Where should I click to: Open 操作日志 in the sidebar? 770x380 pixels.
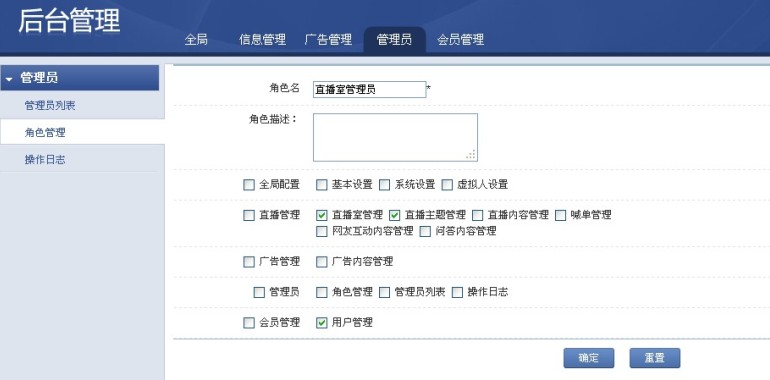45,160
